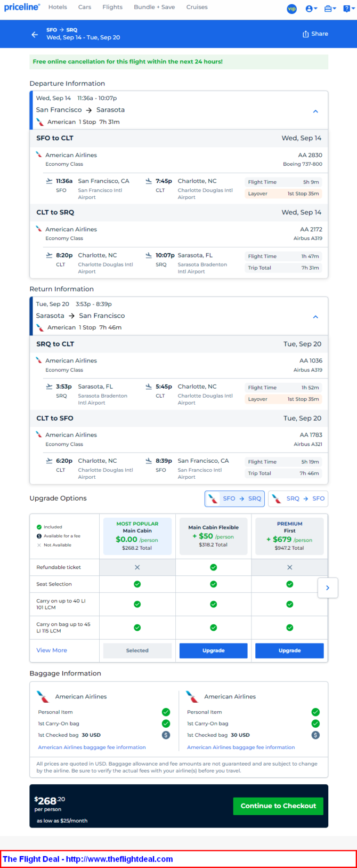Collapse the departure flight details chevron
Viewport: 357px width, 868px height.
pyautogui.click(x=315, y=111)
